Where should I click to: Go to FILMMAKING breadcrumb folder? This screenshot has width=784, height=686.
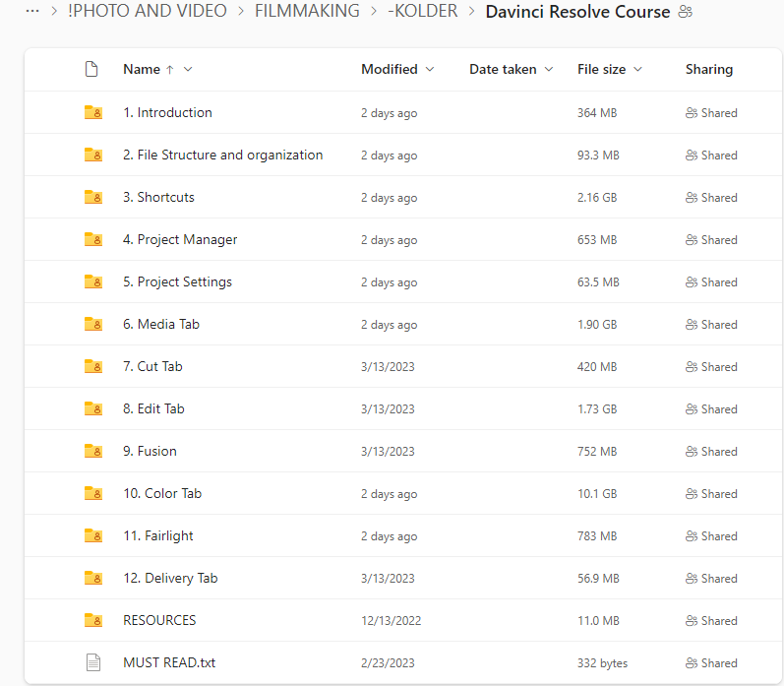(307, 11)
